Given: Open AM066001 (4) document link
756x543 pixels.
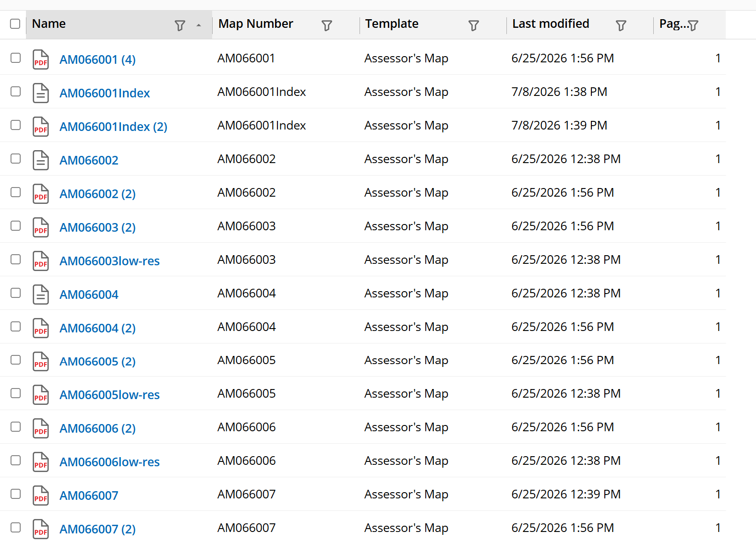Looking at the screenshot, I should click(x=97, y=59).
